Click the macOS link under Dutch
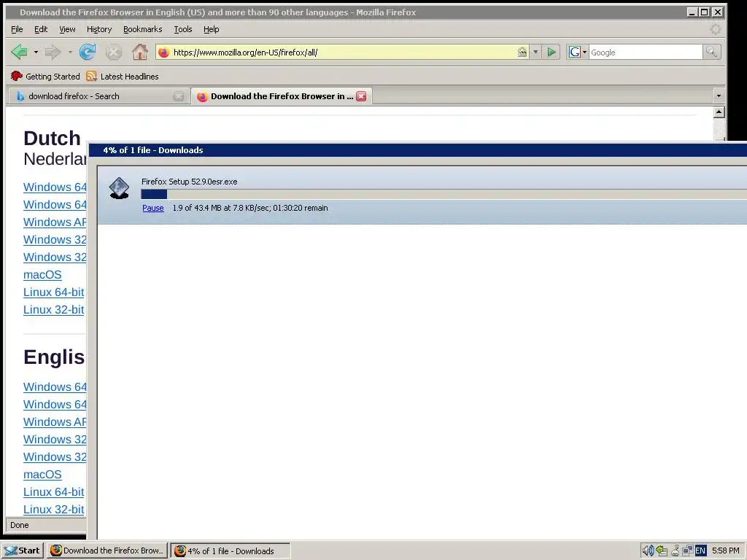Screen dimensions: 747x560 click(42, 275)
